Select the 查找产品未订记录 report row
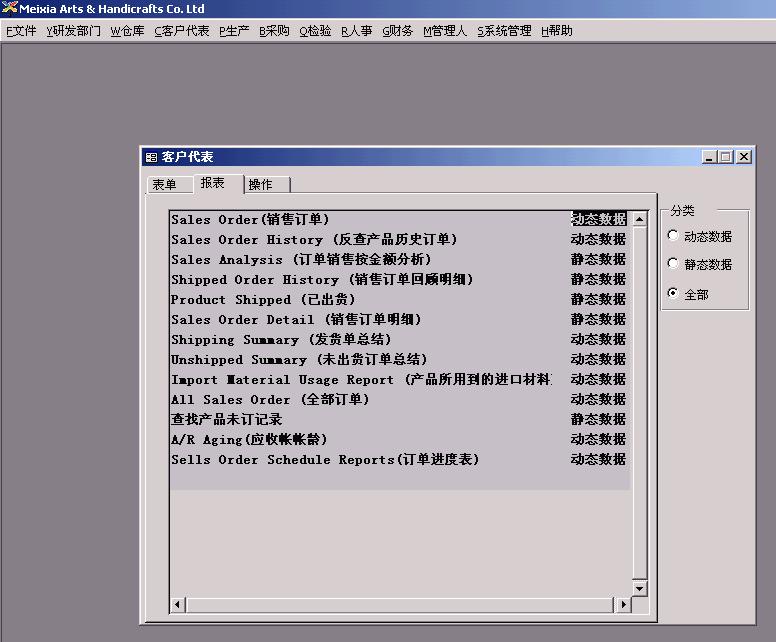The image size is (776, 642). click(399, 419)
